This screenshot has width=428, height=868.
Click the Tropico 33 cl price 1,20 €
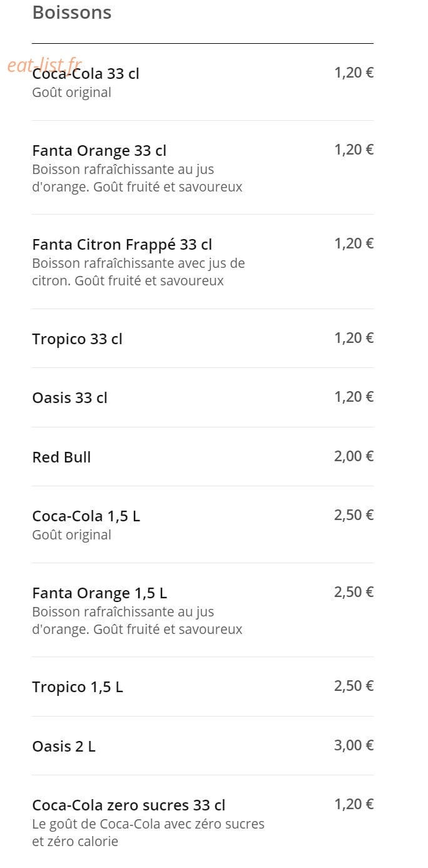click(x=354, y=338)
